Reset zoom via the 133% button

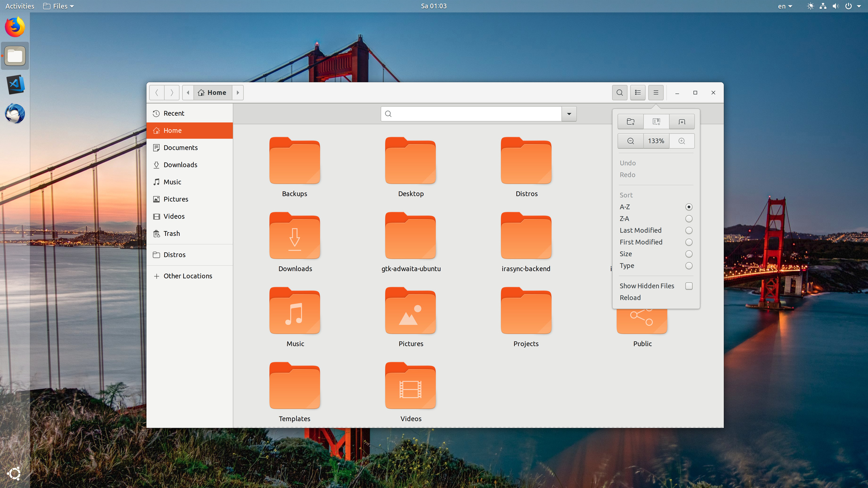point(656,141)
